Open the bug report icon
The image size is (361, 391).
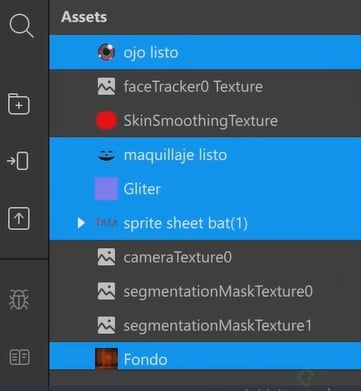tap(19, 299)
